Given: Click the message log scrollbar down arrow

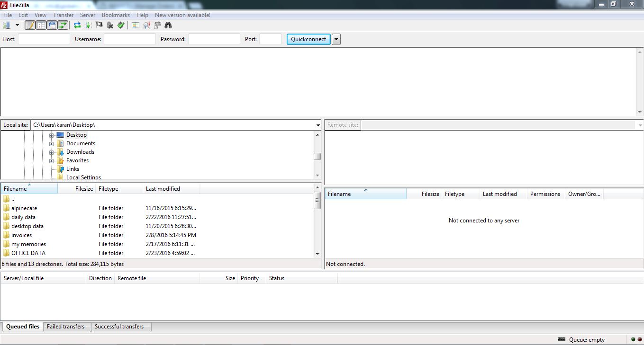Looking at the screenshot, I should (640, 112).
